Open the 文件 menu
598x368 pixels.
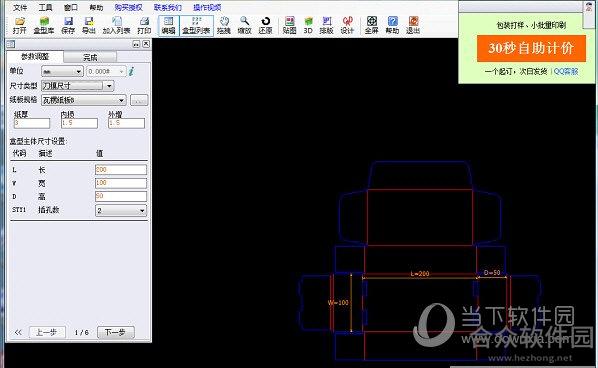(x=20, y=7)
